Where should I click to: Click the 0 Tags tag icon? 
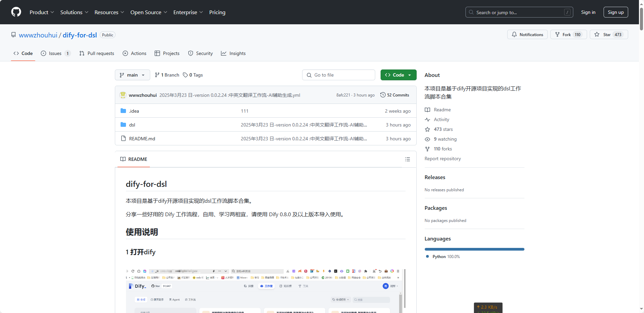click(x=185, y=75)
